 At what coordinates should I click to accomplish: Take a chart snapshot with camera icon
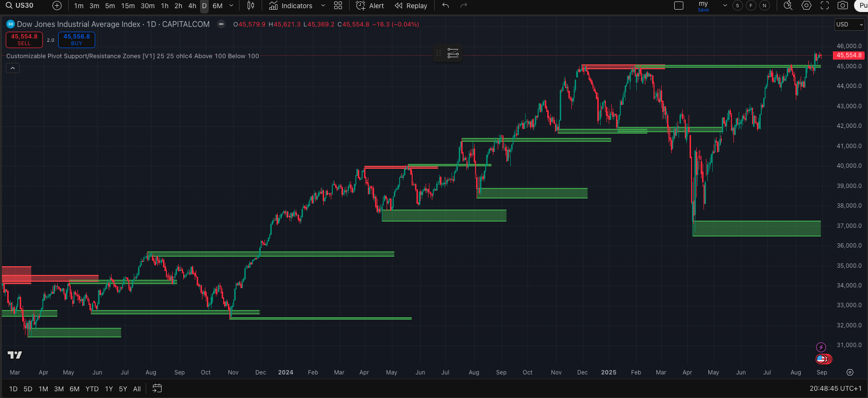click(x=843, y=6)
